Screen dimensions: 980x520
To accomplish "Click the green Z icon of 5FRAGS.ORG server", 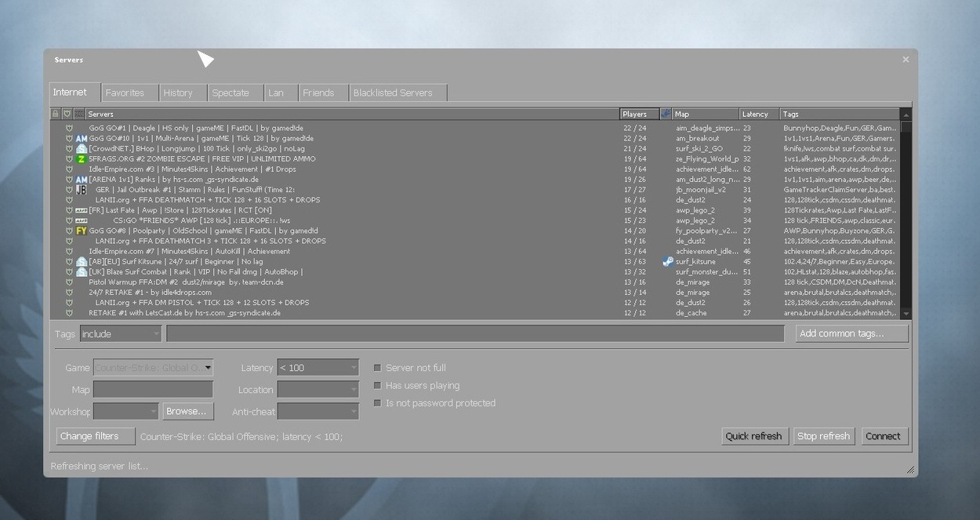I will [82, 159].
